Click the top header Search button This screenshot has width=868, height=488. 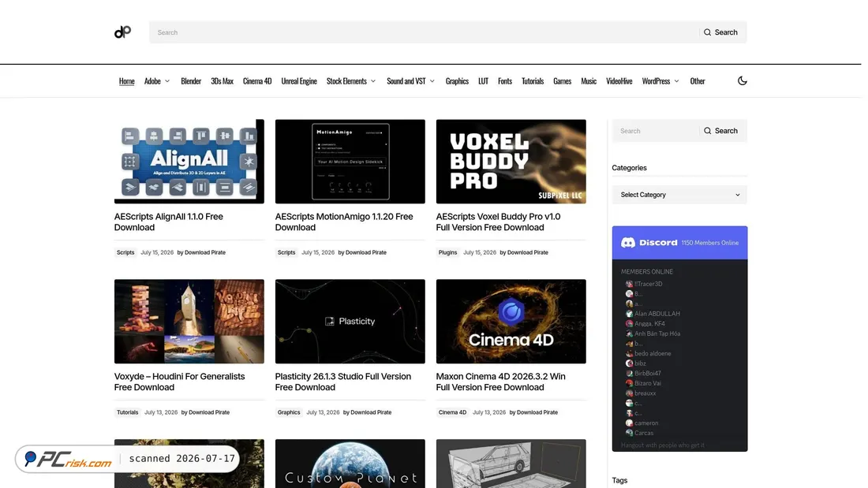pyautogui.click(x=721, y=32)
